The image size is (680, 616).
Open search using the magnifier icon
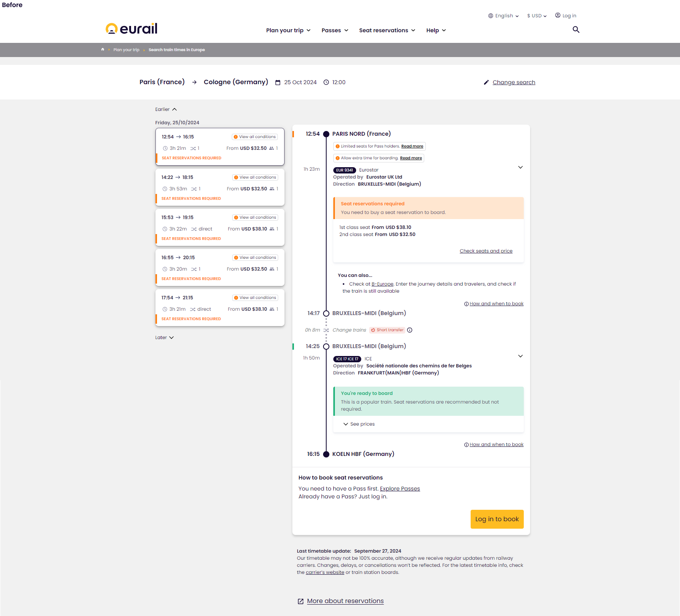click(576, 30)
